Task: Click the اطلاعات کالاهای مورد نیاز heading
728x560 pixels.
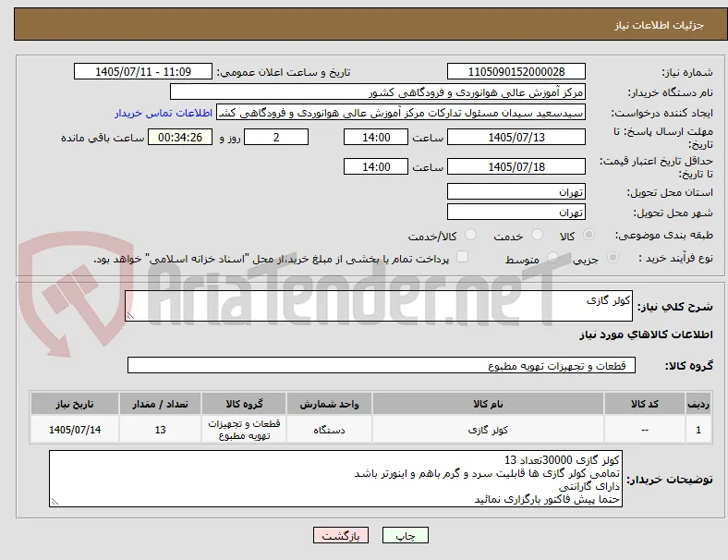Action: tap(646, 335)
